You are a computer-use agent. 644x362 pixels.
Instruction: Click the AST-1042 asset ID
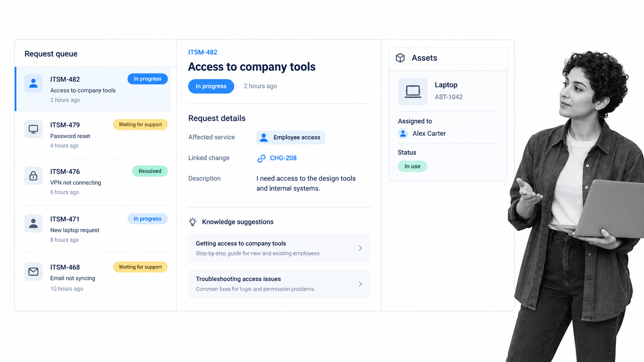click(449, 97)
